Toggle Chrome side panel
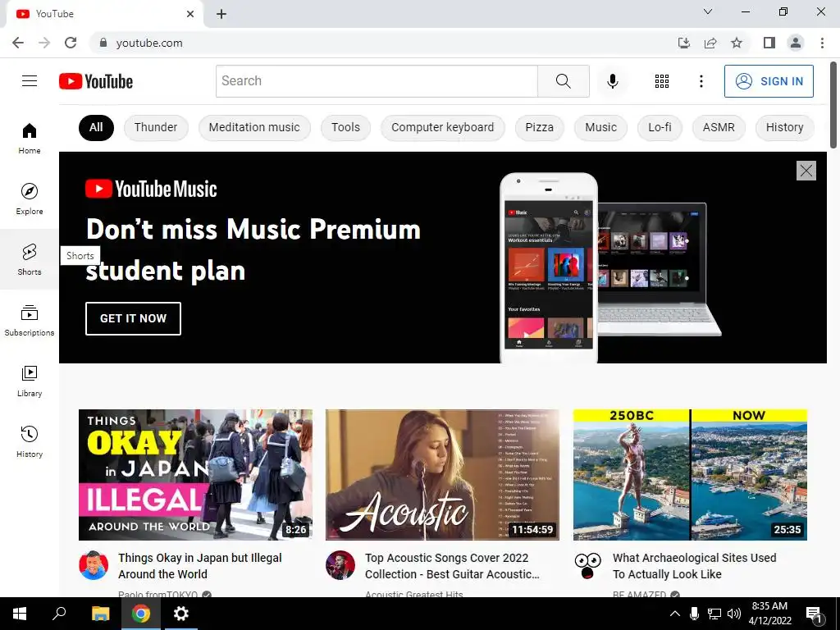Viewport: 840px width, 630px height. point(769,43)
